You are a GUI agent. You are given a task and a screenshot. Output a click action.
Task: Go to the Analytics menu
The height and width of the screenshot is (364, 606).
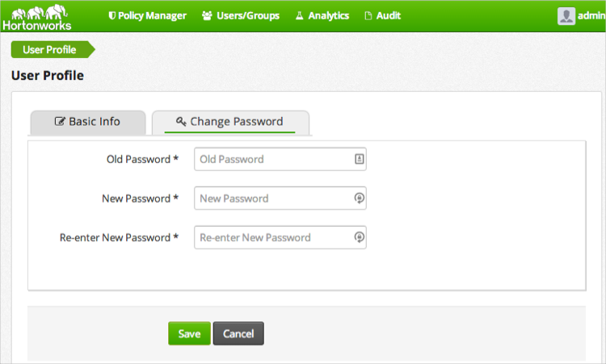[328, 15]
